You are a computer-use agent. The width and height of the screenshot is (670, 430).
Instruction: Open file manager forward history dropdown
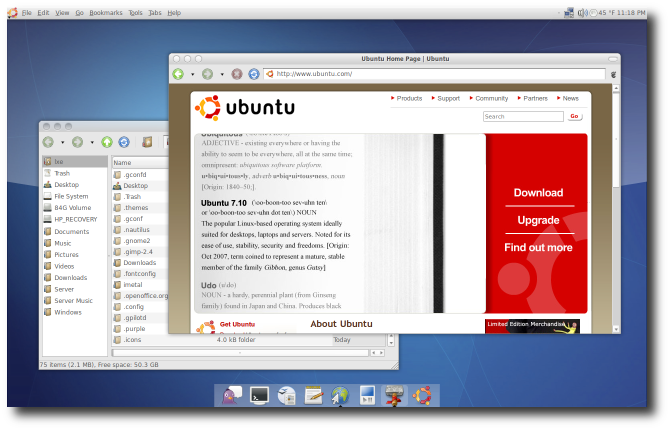[92, 142]
